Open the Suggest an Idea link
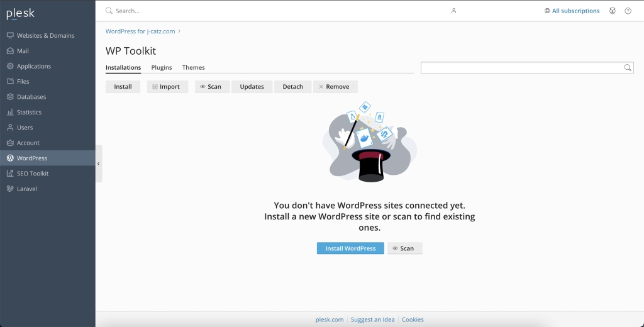 (x=372, y=319)
